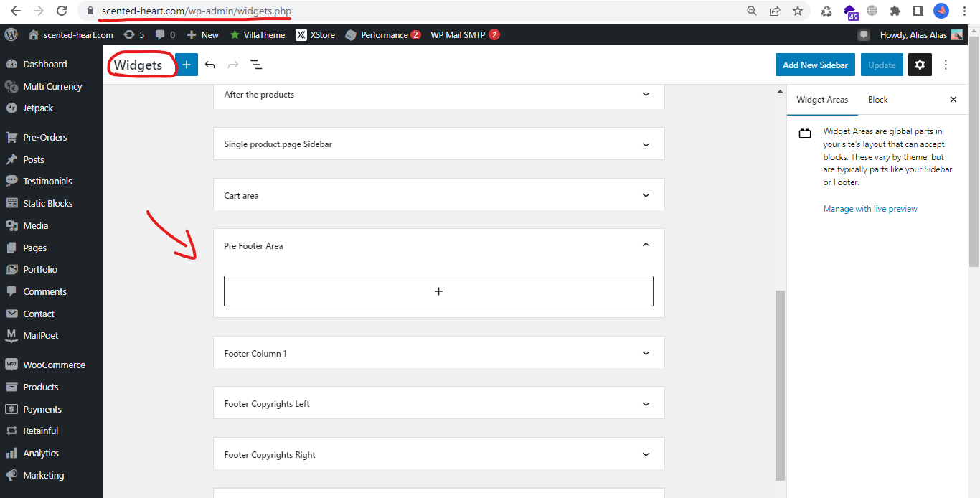Add a block in Pre Footer Area
The height and width of the screenshot is (498, 980).
click(438, 291)
